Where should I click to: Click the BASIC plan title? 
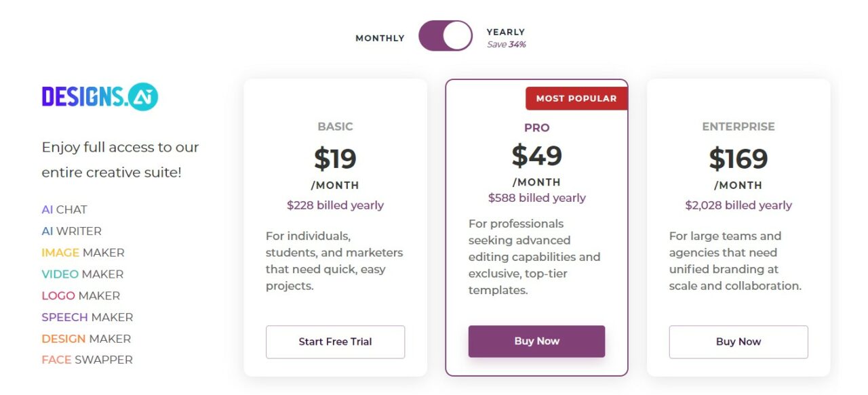point(335,127)
